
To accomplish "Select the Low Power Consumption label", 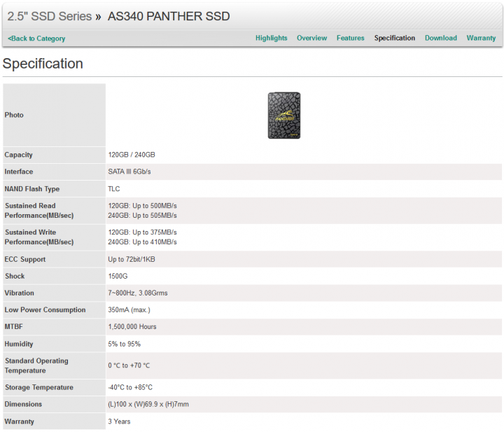I will tap(45, 310).
